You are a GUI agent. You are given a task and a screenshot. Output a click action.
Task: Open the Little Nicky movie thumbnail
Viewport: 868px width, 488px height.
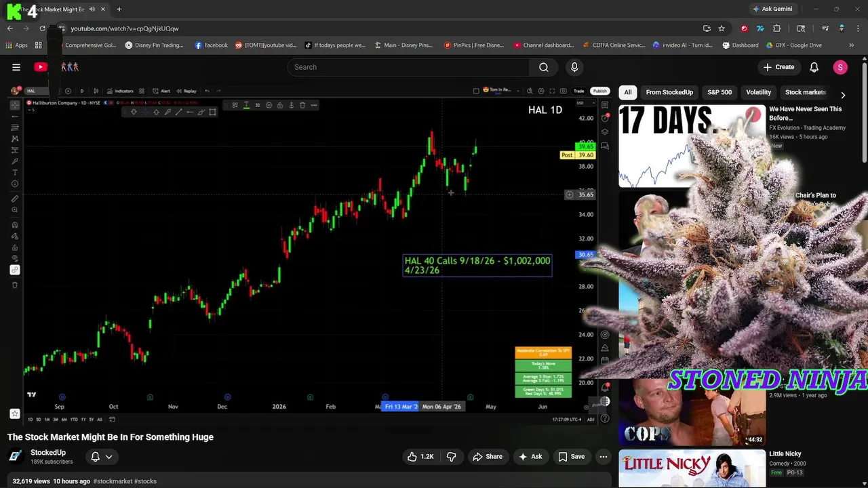[692, 468]
